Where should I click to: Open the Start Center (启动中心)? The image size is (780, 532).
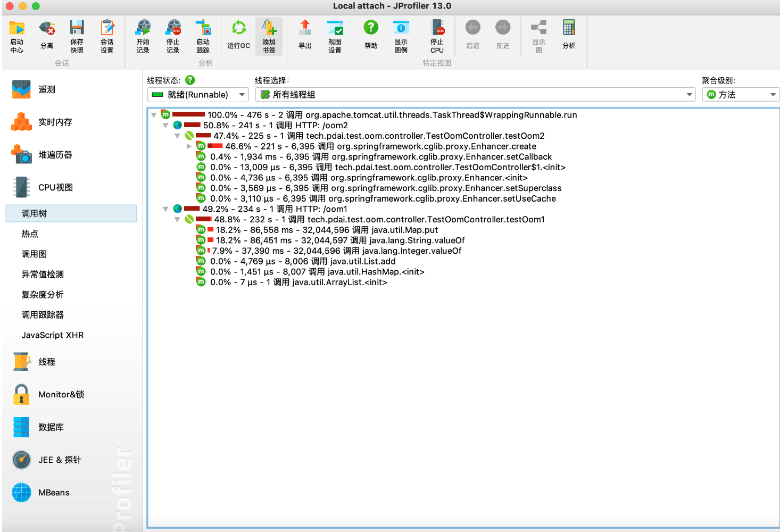click(17, 37)
